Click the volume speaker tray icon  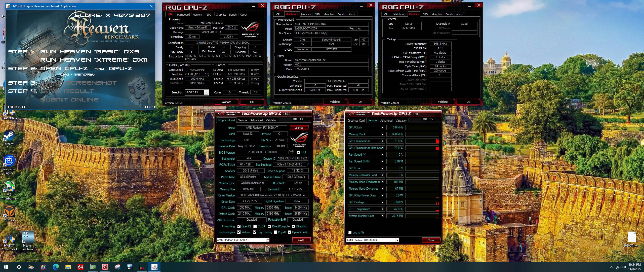pos(624,267)
